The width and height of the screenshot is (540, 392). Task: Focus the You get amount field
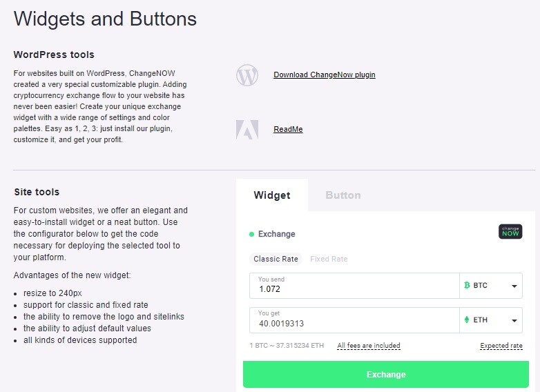[x=354, y=320]
